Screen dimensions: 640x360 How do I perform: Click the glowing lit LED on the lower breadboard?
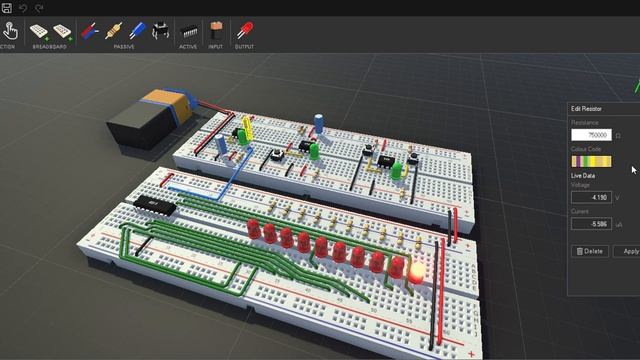(x=416, y=273)
